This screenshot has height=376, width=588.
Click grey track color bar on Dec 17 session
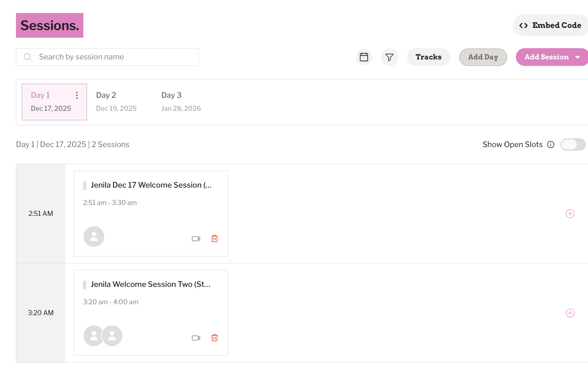[84, 186]
